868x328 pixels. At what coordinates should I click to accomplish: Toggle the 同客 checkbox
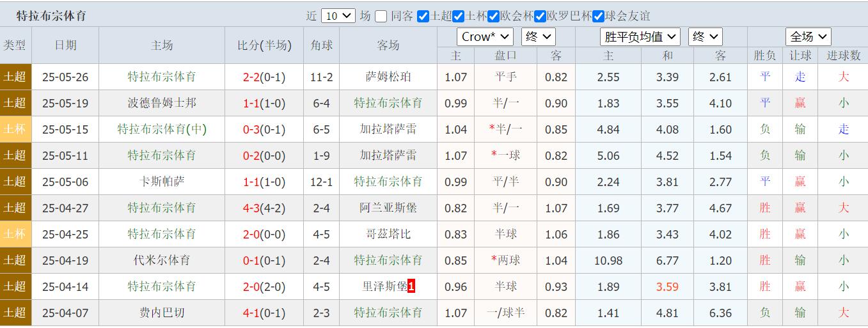pyautogui.click(x=381, y=16)
